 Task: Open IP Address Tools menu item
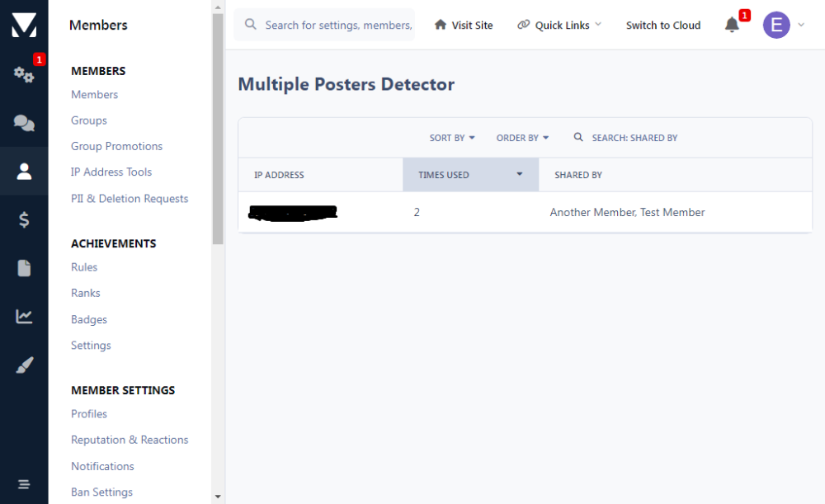click(x=111, y=172)
